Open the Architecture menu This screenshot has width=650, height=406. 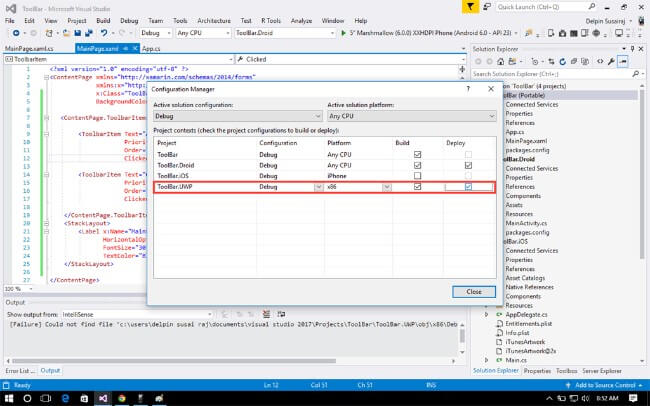click(213, 20)
